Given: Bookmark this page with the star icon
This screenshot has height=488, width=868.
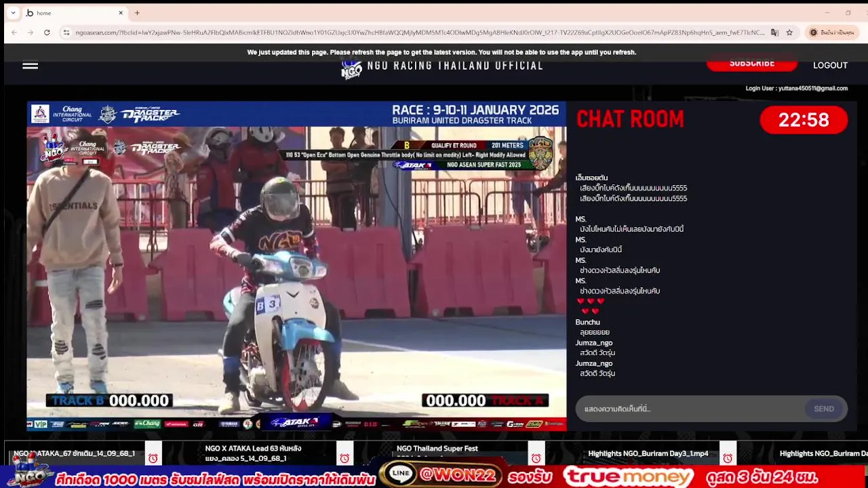Looking at the screenshot, I should 789,33.
